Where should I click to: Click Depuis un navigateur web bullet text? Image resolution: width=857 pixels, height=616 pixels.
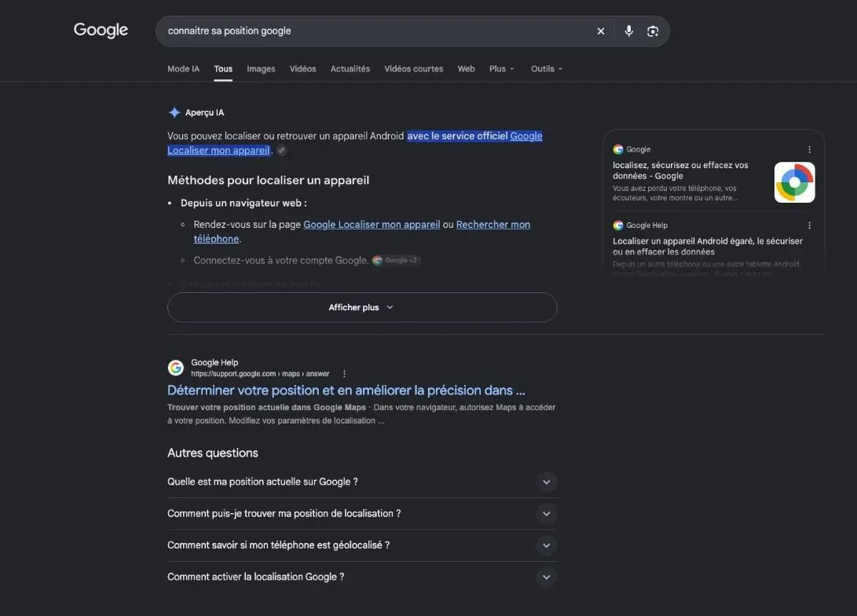[x=244, y=203]
